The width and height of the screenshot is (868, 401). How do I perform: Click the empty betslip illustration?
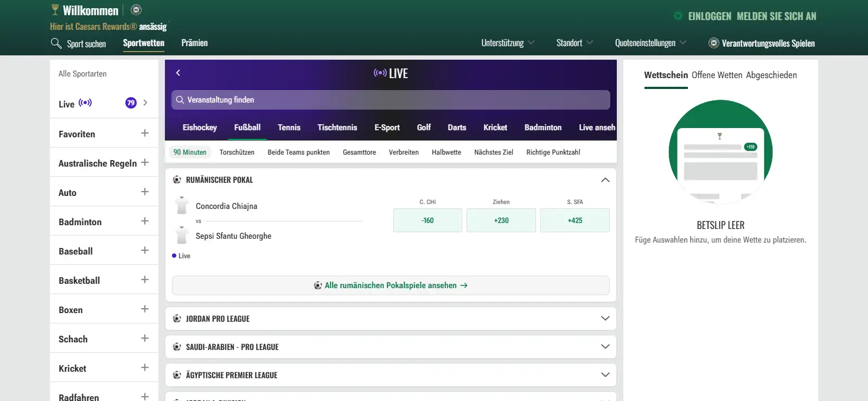(x=720, y=152)
